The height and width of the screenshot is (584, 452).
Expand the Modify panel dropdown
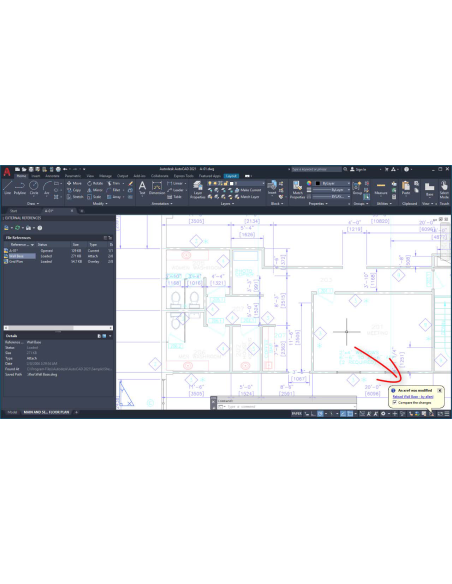[100, 204]
